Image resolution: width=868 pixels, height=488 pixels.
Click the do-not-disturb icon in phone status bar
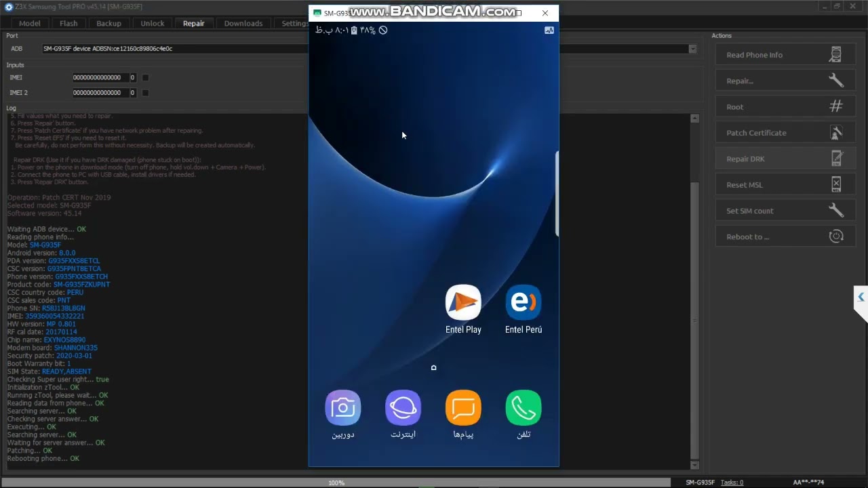point(383,30)
